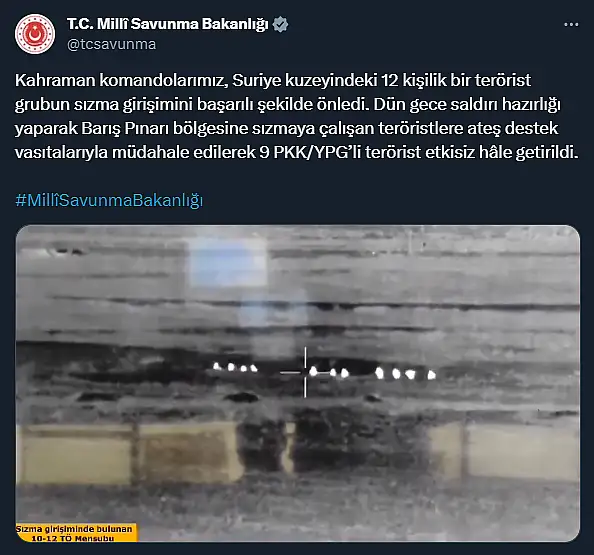Select the yellow 'Sızma girişiminde bulunan' caption label
The height and width of the screenshot is (555, 594).
(x=77, y=533)
